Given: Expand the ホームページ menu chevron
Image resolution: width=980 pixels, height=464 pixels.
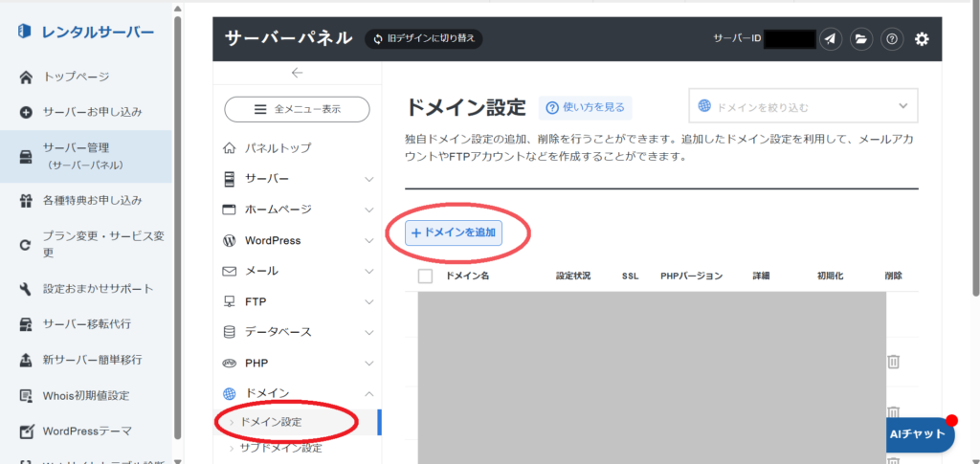Looking at the screenshot, I should (x=368, y=210).
